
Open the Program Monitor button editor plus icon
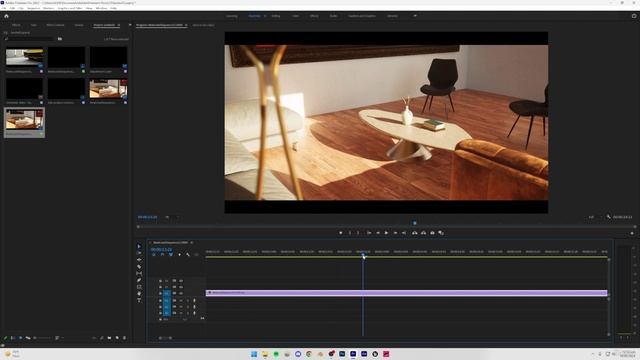coord(632,233)
